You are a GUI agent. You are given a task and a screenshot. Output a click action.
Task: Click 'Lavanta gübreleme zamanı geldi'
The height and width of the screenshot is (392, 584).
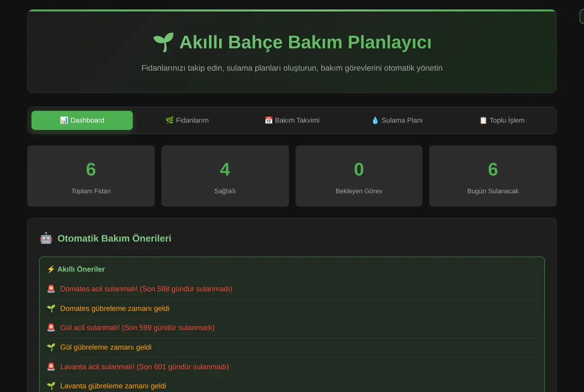coord(113,386)
